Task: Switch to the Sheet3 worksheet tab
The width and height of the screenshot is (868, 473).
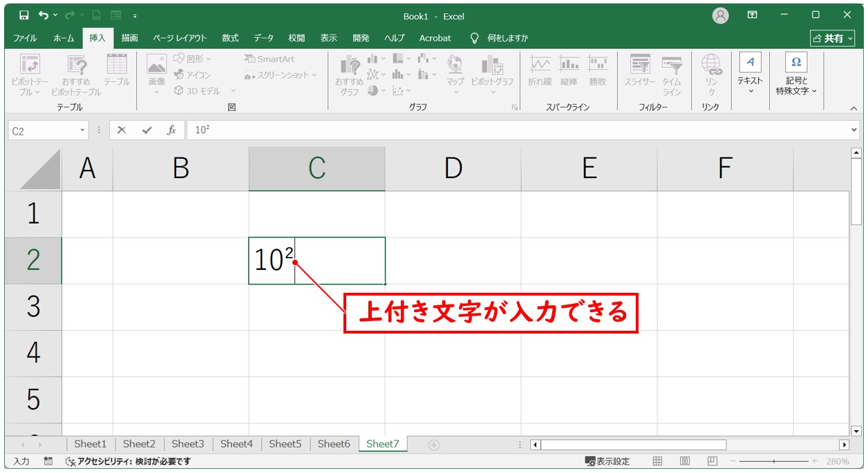Action: 187,444
